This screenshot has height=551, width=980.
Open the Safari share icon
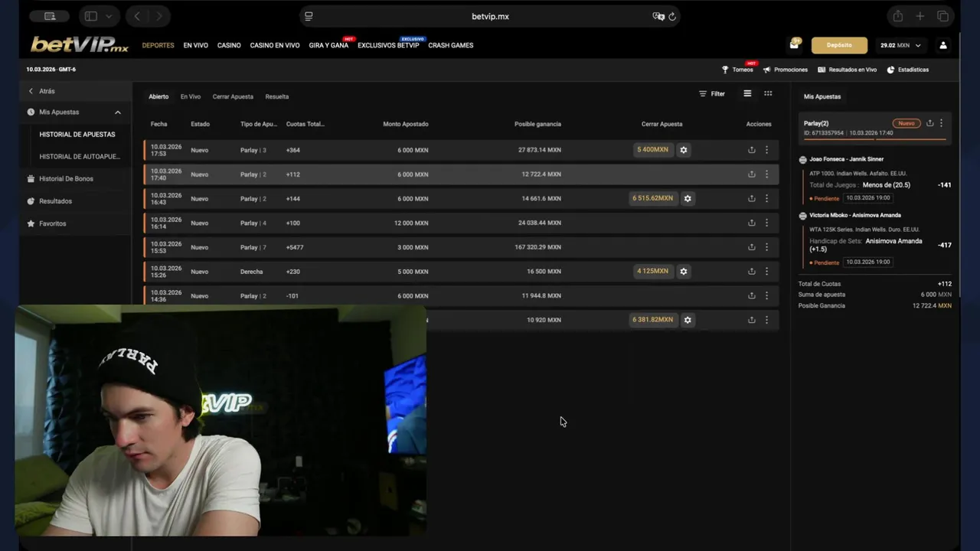pos(897,16)
